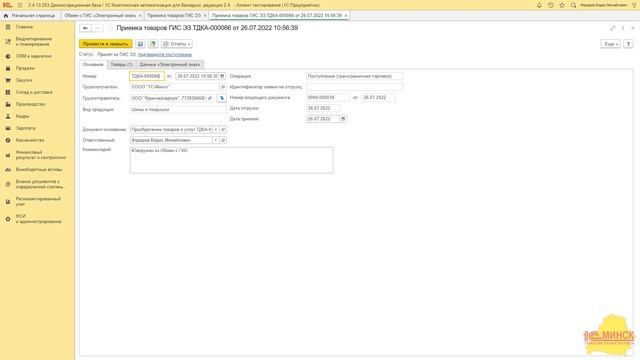Open Документ-основание linked record icon
The image size is (640, 360).
point(223,129)
